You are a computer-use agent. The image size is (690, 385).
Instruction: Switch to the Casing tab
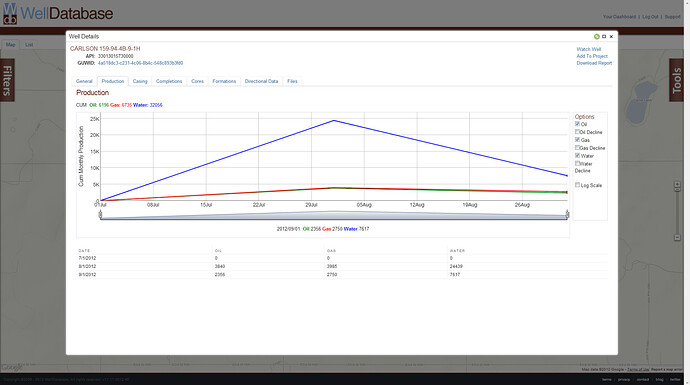140,81
